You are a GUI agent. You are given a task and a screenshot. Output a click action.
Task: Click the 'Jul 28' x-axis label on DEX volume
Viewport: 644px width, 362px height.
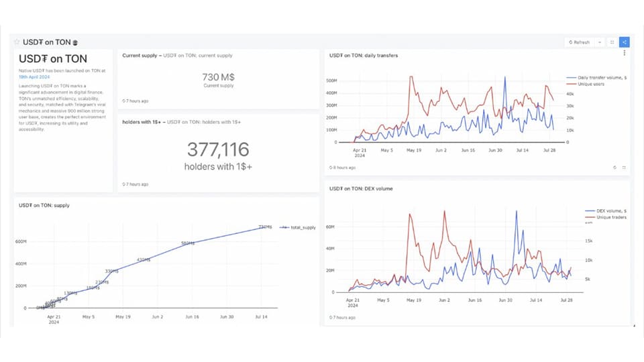click(566, 300)
